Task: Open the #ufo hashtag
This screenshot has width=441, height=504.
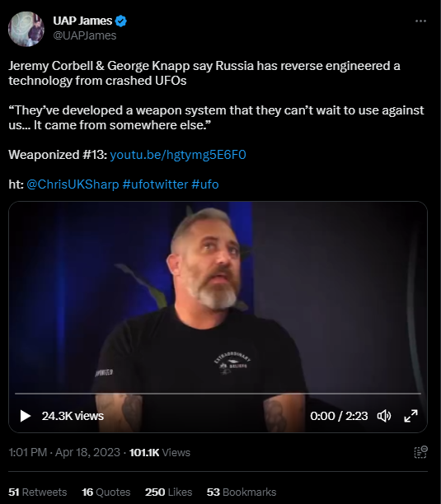Action: point(205,184)
